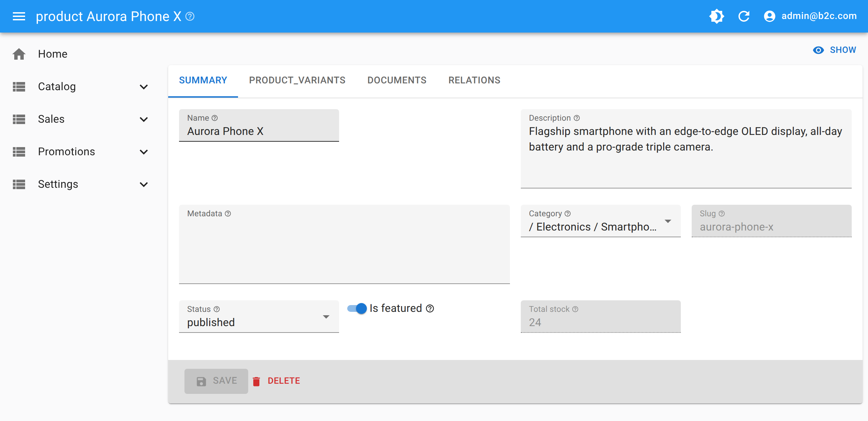The height and width of the screenshot is (421, 868).
Task: Click the Promotions list icon
Action: (19, 152)
